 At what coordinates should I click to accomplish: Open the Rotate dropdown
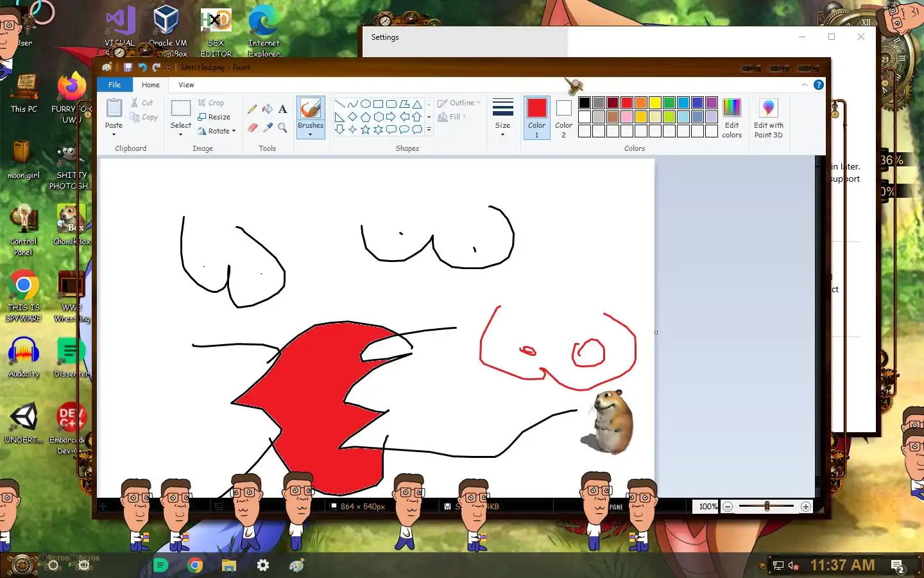click(217, 131)
